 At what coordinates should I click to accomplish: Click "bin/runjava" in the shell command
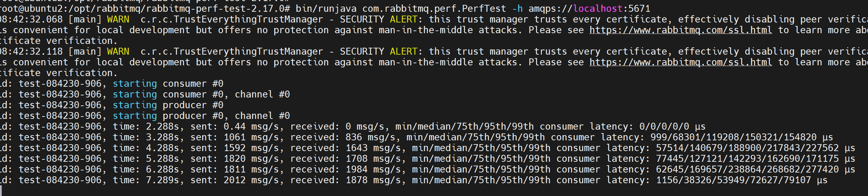point(326,9)
